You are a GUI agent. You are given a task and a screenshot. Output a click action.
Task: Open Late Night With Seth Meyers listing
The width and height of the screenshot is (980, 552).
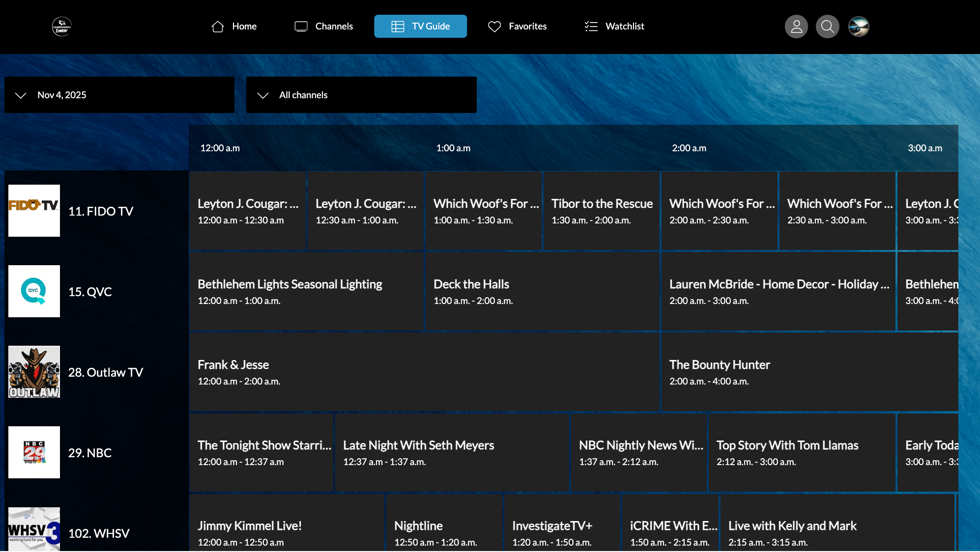tap(451, 452)
